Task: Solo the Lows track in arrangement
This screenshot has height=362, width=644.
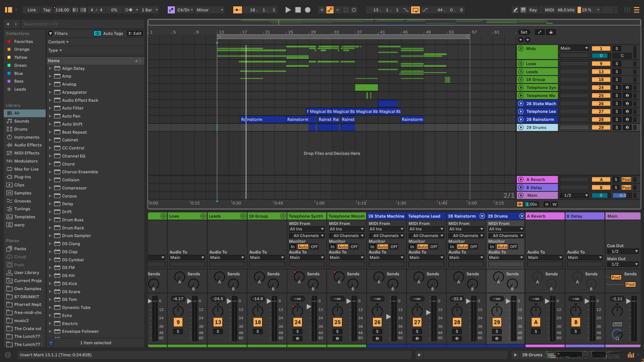Action: pos(616,64)
